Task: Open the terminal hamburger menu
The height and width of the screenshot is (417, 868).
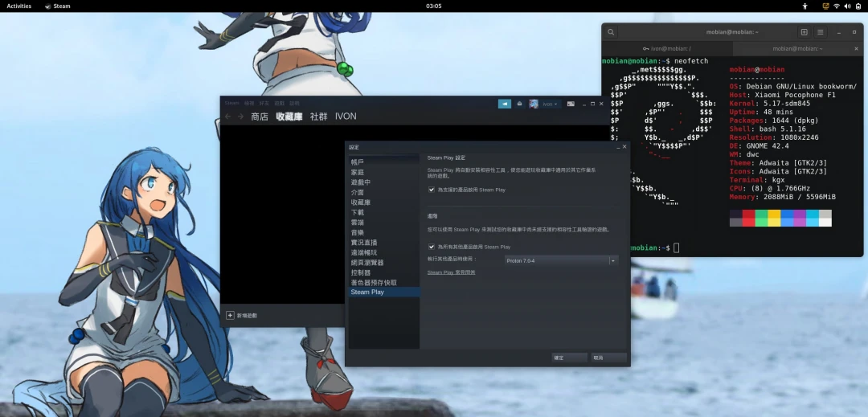Action: 821,32
